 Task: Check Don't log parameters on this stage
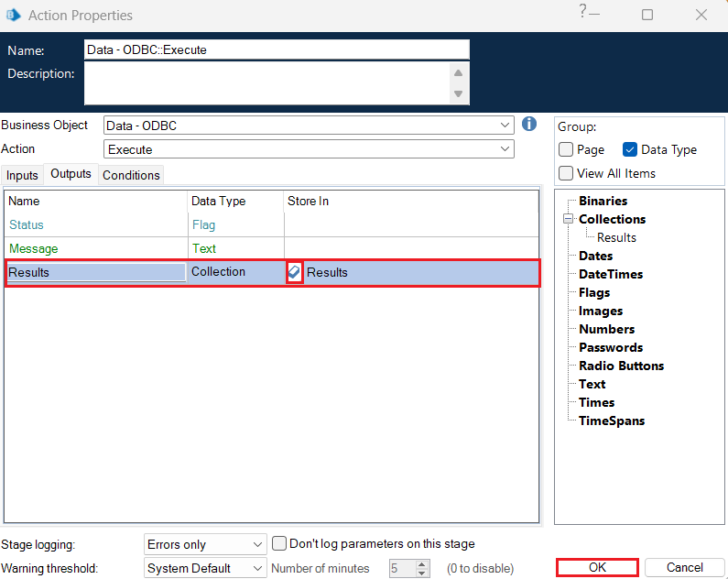coord(281,544)
